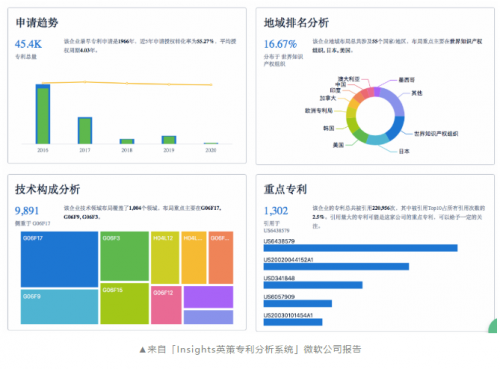The image size is (500, 369).
Task: Click the 申请趋势 panel heading
Action: click(x=37, y=23)
